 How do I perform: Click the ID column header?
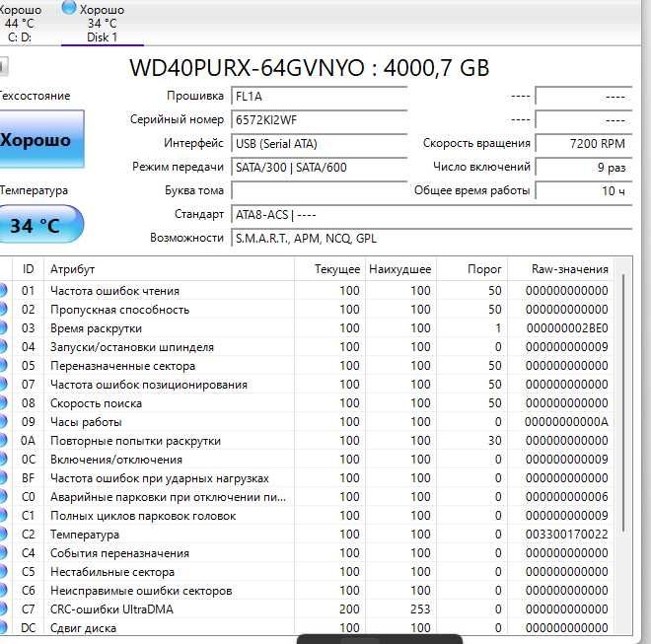click(x=29, y=269)
